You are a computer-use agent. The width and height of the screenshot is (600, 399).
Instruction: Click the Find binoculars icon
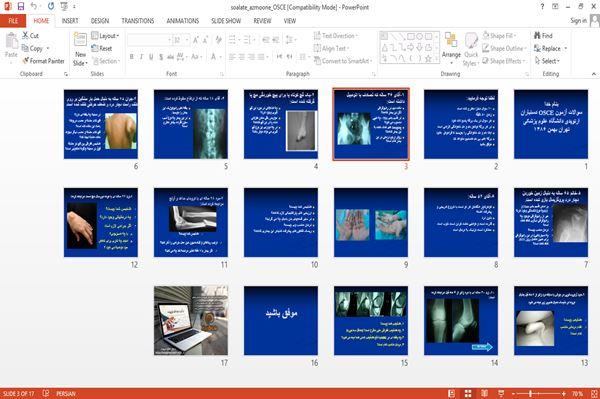click(x=537, y=35)
